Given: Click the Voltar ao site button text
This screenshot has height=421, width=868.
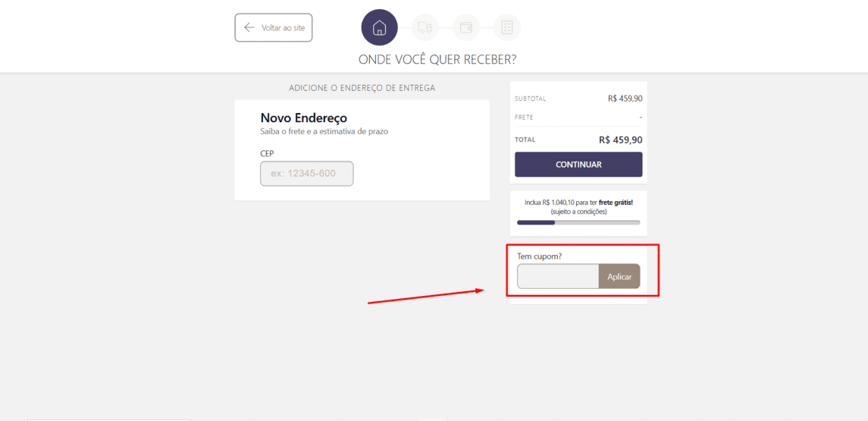Looking at the screenshot, I should pos(284,28).
